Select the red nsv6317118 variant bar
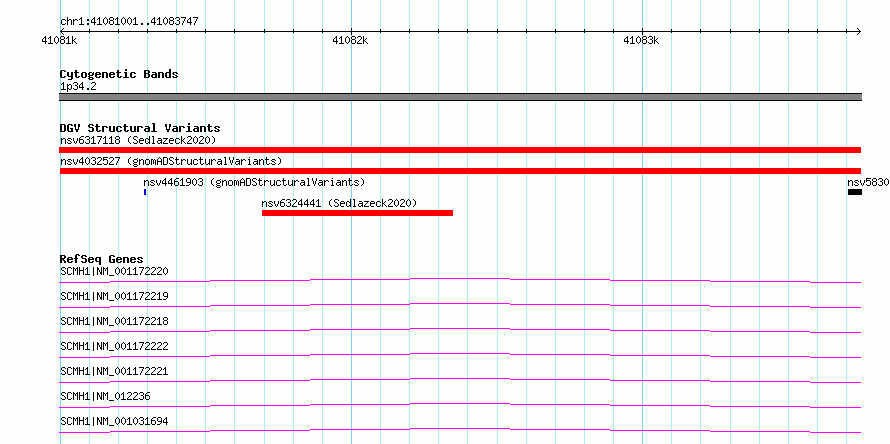Screen dimensions: 890x444 click(x=460, y=150)
